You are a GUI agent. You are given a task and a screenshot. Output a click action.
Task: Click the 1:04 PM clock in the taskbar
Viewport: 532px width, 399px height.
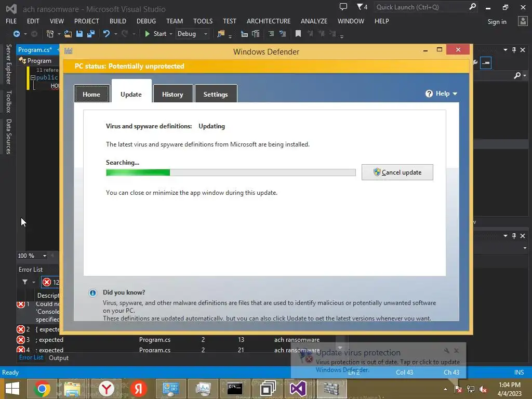click(509, 385)
